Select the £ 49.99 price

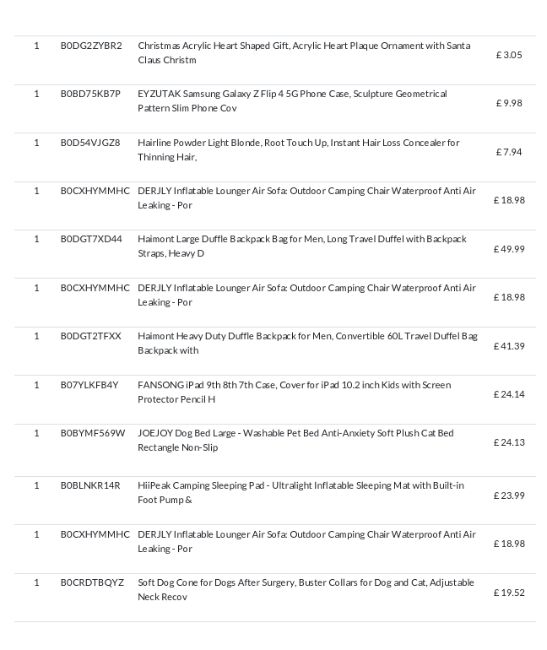[509, 249]
